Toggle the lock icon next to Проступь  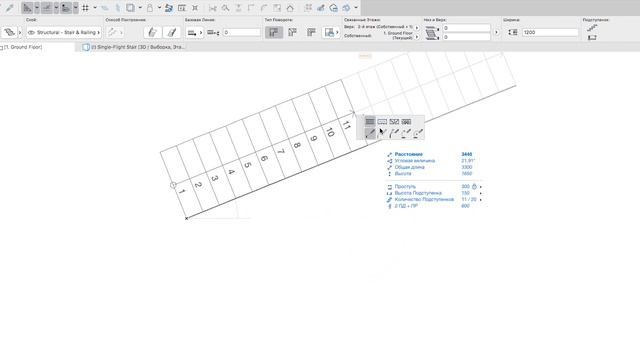pos(474,187)
